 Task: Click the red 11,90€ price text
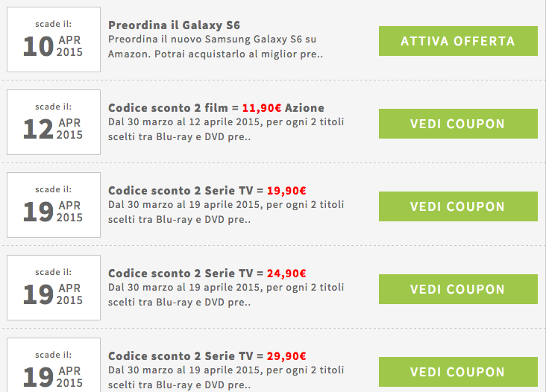(x=262, y=108)
